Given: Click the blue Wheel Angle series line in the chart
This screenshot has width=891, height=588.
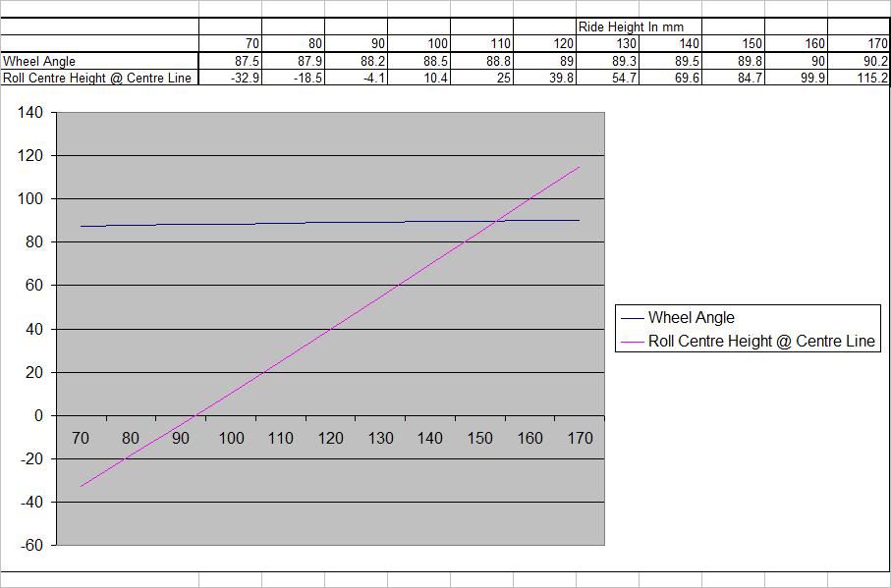Looking at the screenshot, I should pyautogui.click(x=295, y=223).
